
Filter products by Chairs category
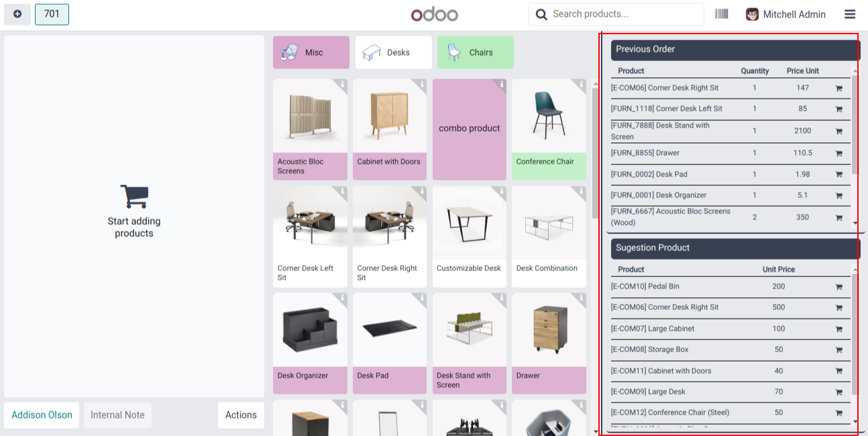click(x=476, y=52)
